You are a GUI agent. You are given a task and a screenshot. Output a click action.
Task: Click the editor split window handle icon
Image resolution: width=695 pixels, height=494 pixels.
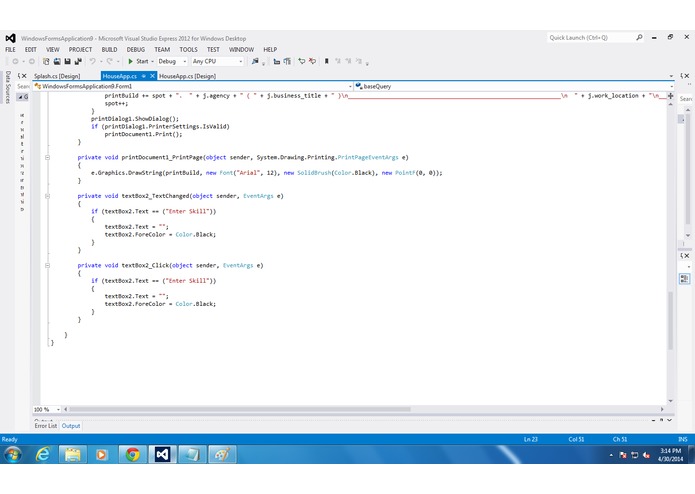click(x=671, y=96)
